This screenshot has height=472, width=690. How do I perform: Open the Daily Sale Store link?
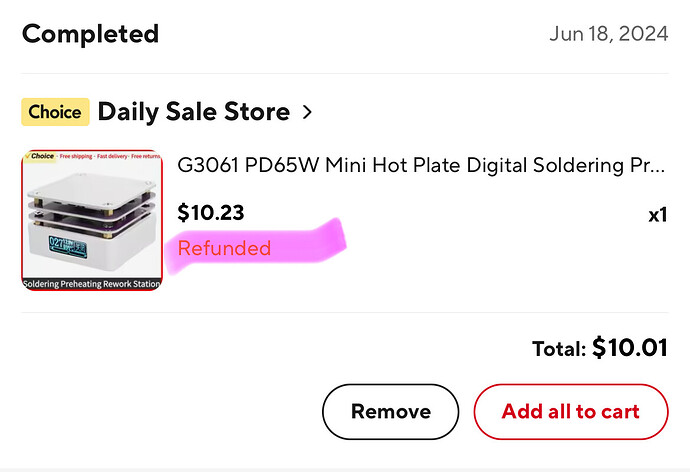(193, 112)
